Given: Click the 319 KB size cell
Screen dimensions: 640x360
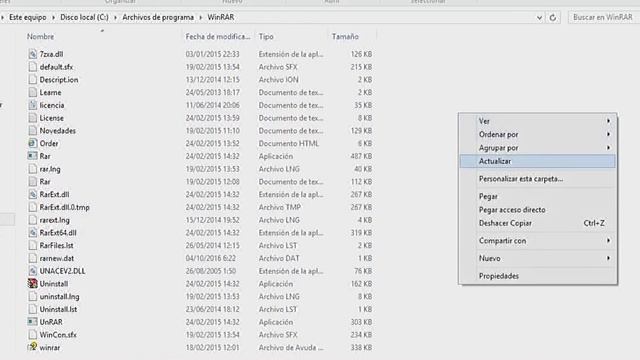Looking at the screenshot, I should [x=361, y=233].
